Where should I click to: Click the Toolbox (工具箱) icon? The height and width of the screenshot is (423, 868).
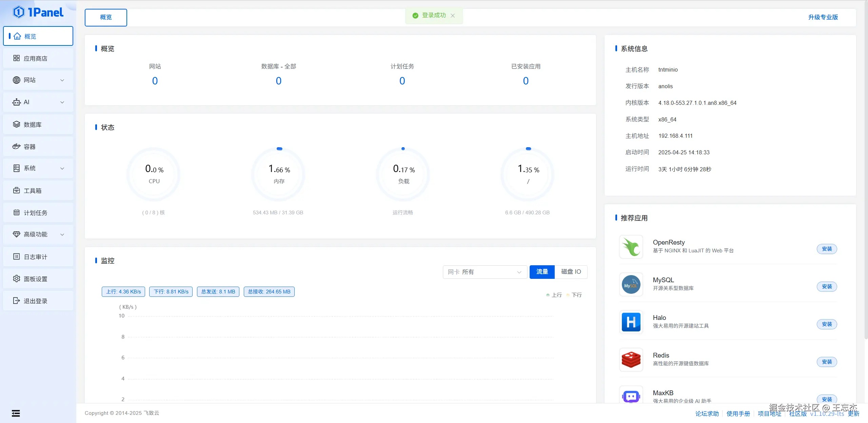tap(16, 191)
